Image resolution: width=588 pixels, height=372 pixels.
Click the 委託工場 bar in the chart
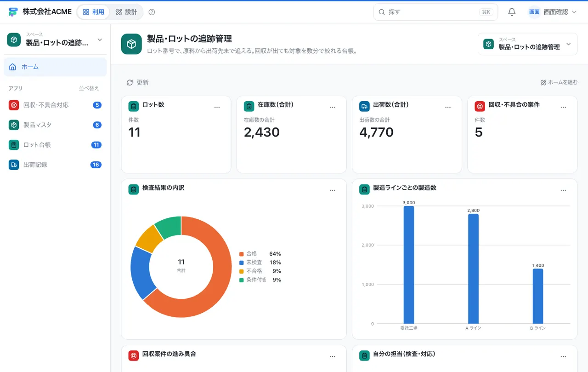[x=409, y=265]
